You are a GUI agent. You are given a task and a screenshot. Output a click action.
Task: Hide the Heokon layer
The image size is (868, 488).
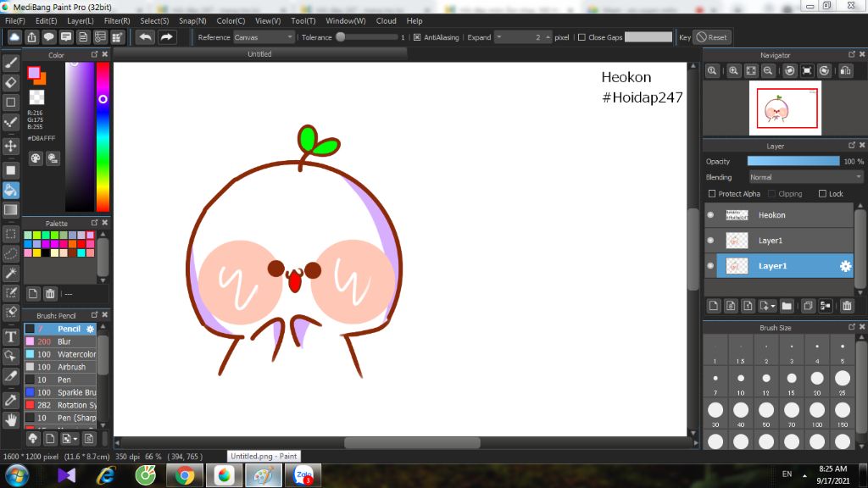coord(711,214)
